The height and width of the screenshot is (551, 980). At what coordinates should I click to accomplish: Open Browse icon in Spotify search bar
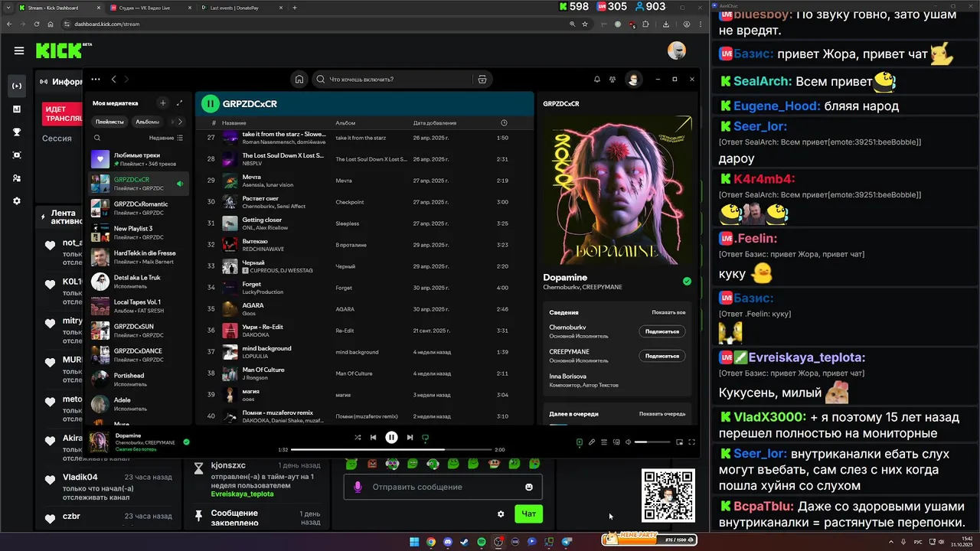tap(482, 79)
